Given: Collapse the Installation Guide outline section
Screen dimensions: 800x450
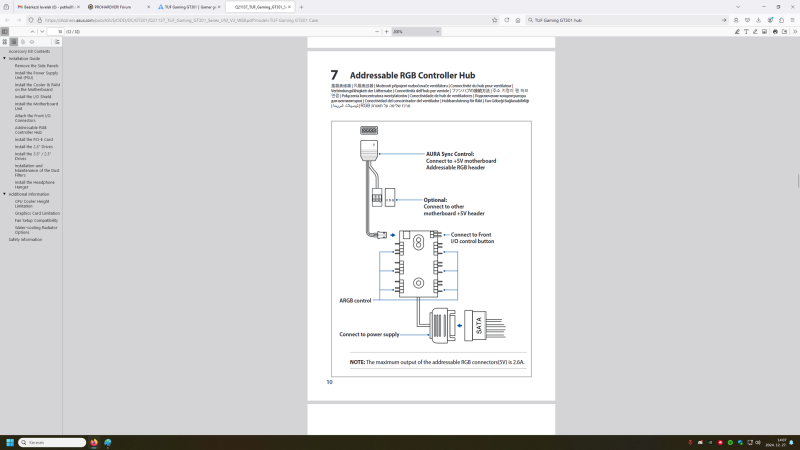Looking at the screenshot, I should click(x=5, y=59).
